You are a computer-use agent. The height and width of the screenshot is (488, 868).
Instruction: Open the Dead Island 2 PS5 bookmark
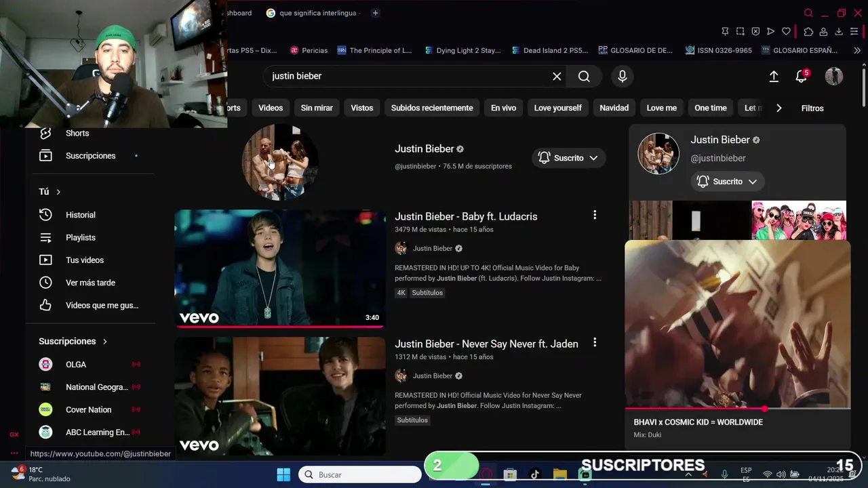click(x=550, y=50)
